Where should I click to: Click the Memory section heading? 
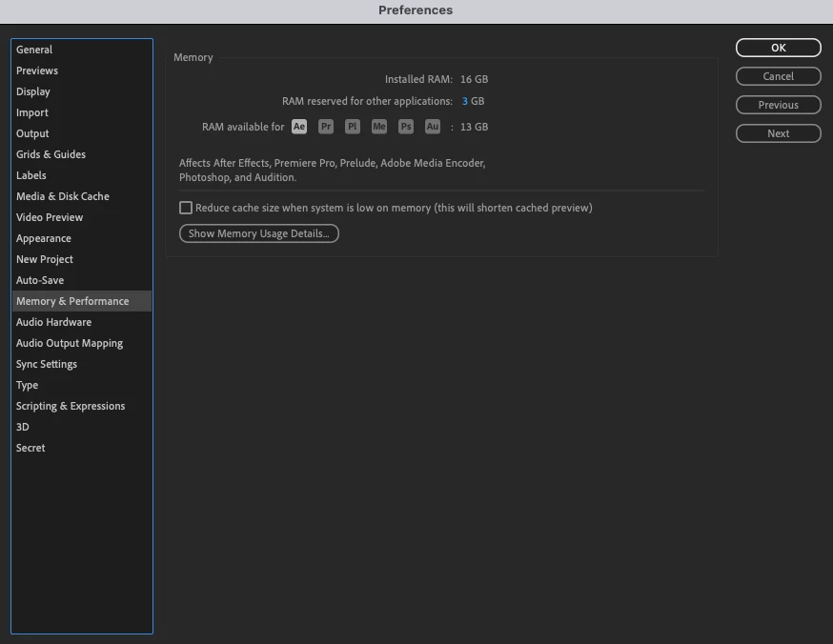[x=193, y=57]
